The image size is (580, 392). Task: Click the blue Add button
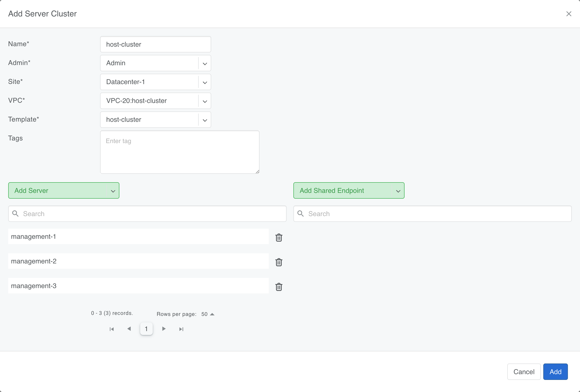(555, 371)
